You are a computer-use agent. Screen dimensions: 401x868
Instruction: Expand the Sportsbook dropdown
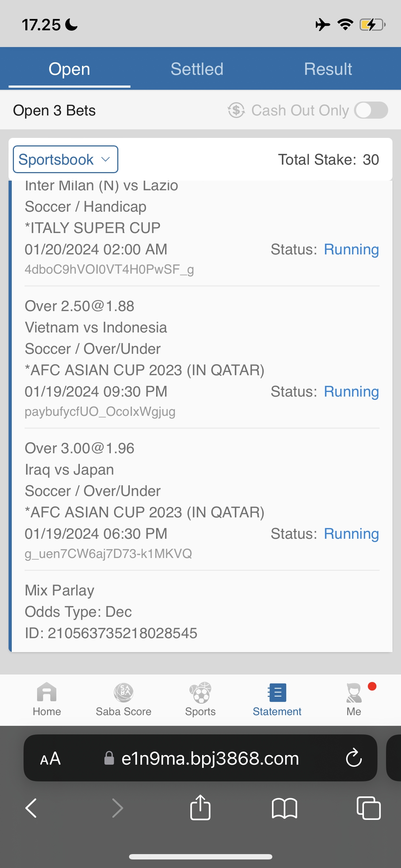point(66,159)
